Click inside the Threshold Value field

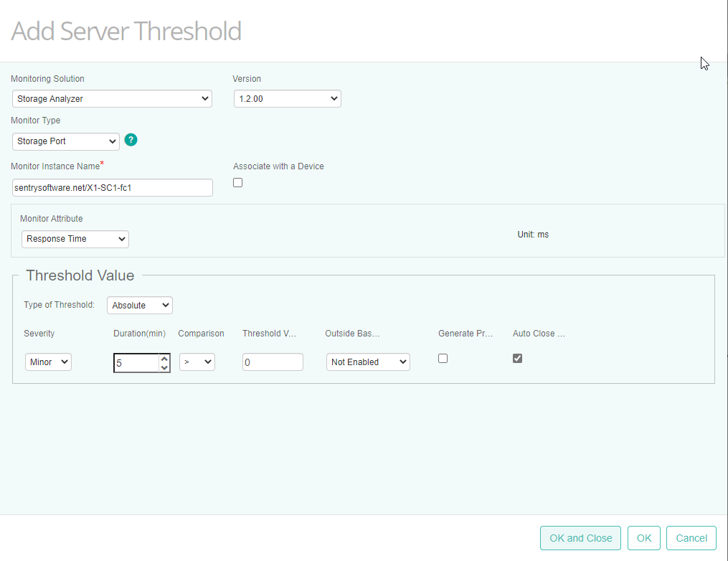coord(273,362)
